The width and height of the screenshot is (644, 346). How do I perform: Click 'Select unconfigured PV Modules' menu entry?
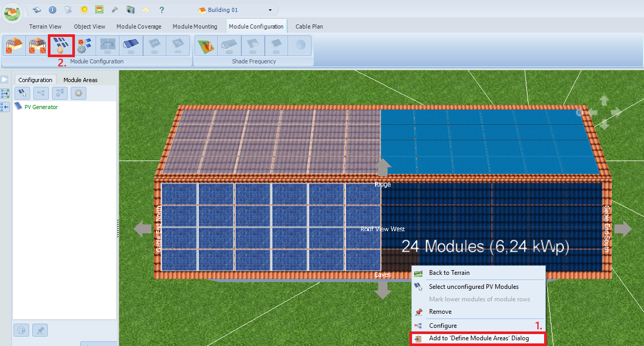pyautogui.click(x=473, y=287)
